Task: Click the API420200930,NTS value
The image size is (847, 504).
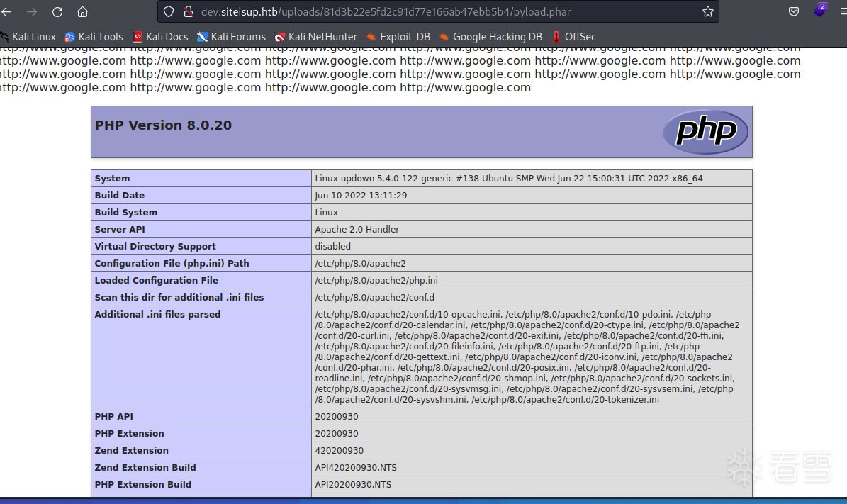Action: click(355, 467)
